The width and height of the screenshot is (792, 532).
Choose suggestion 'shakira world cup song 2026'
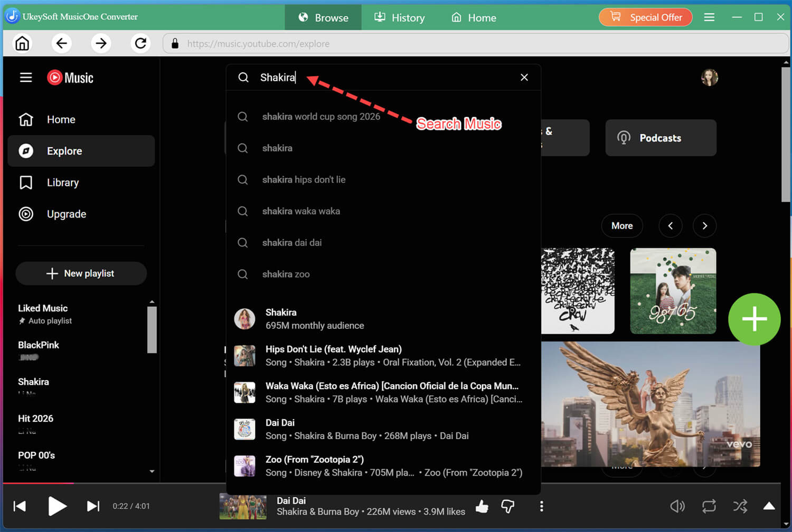point(383,117)
